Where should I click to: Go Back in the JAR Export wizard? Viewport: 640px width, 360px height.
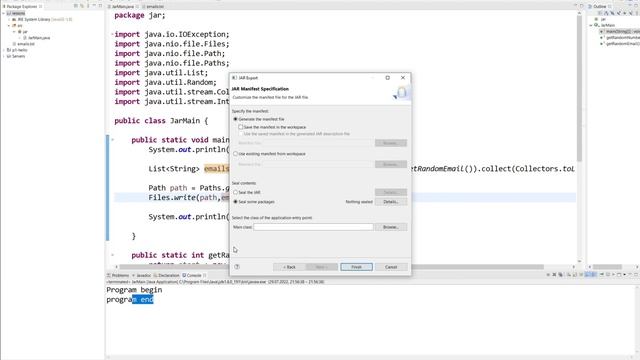(x=289, y=267)
